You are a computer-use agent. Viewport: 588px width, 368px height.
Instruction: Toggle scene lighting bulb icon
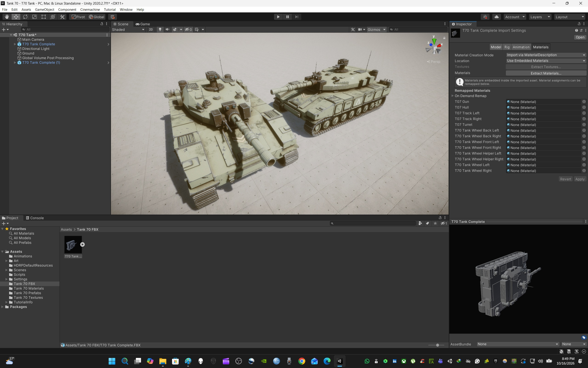(160, 29)
